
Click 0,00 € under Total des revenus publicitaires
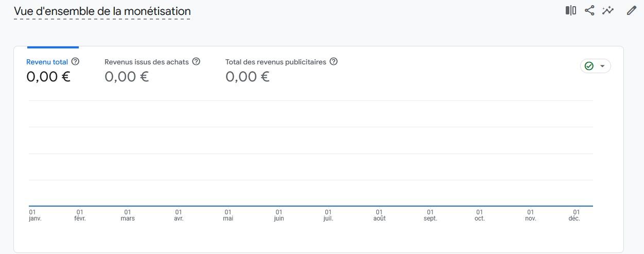coord(248,77)
